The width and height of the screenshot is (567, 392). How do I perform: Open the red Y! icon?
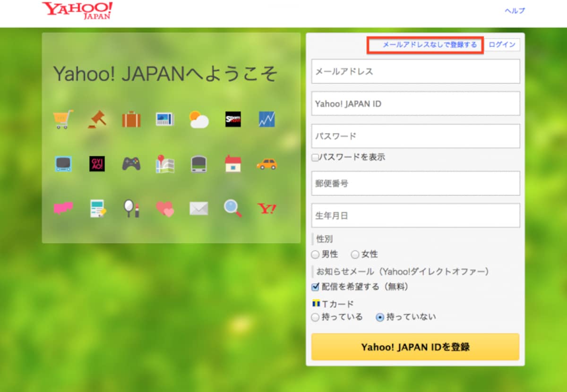[267, 208]
